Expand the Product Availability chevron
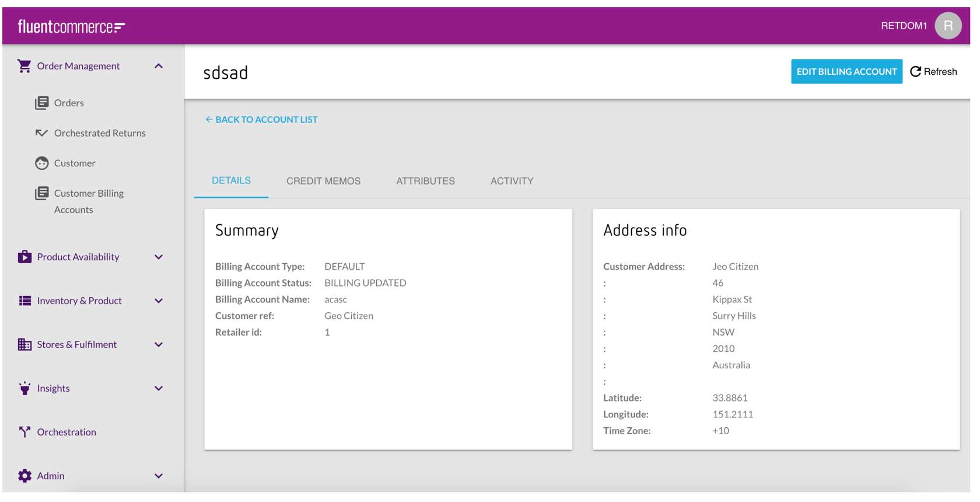980x502 pixels. [158, 257]
